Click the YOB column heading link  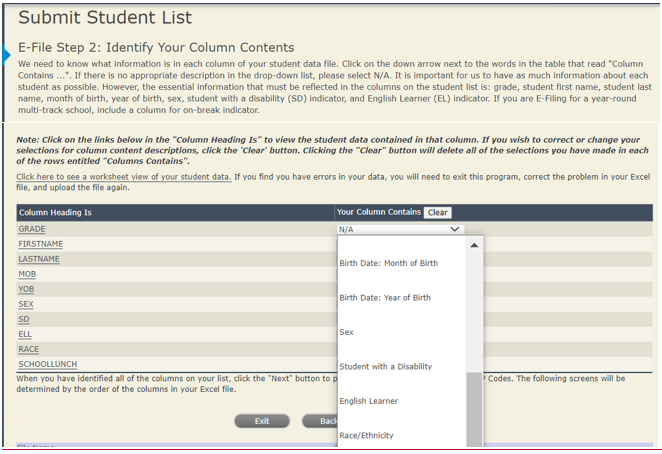26,289
